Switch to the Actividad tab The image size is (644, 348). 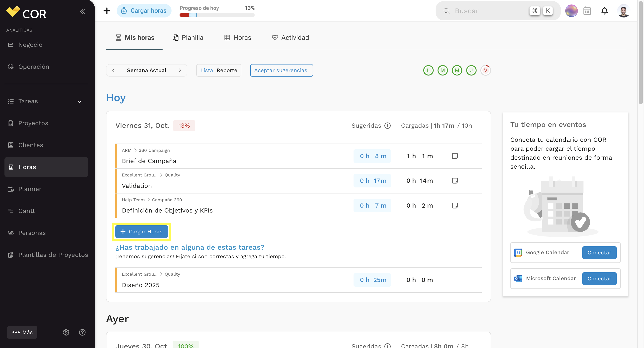[x=290, y=38]
